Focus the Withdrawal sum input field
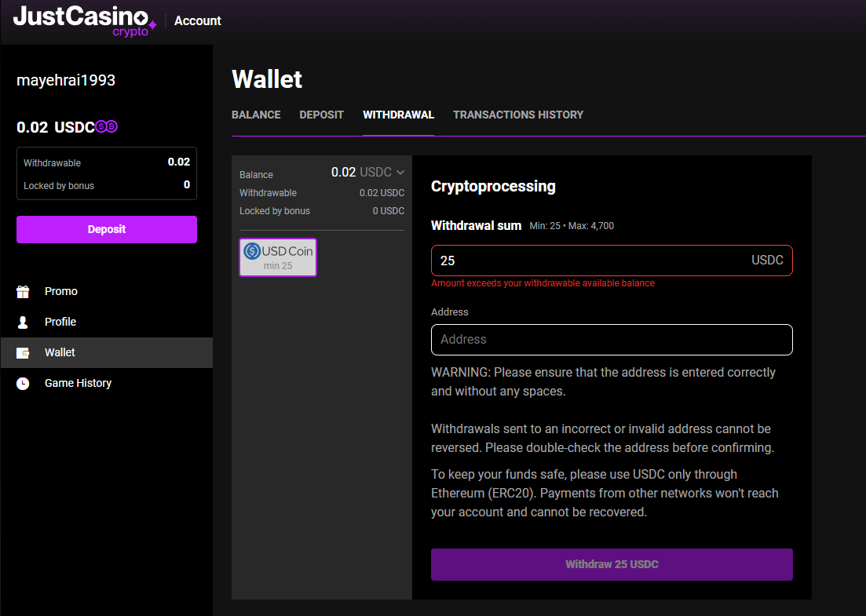Image resolution: width=866 pixels, height=616 pixels. [612, 261]
